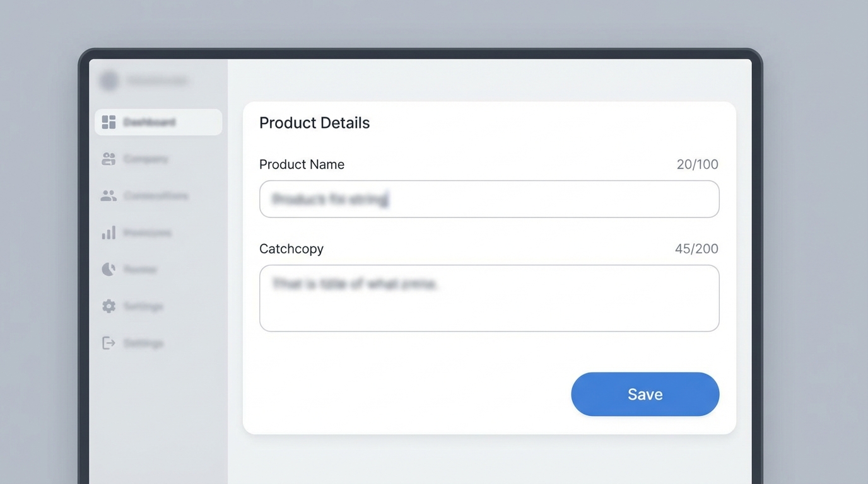The image size is (868, 484).
Task: Click the blurred username text beside the avatar
Action: coord(157,81)
